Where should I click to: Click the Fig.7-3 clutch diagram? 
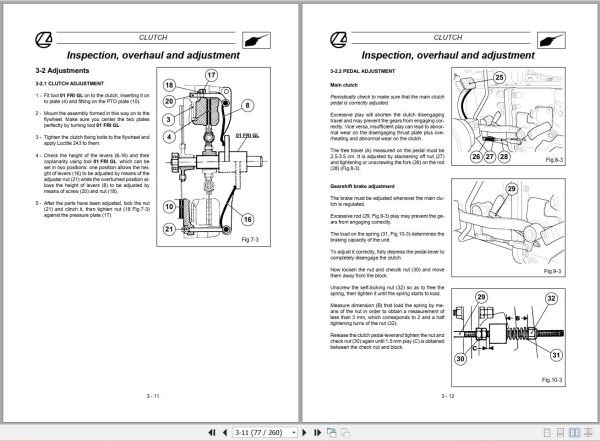tap(214, 157)
